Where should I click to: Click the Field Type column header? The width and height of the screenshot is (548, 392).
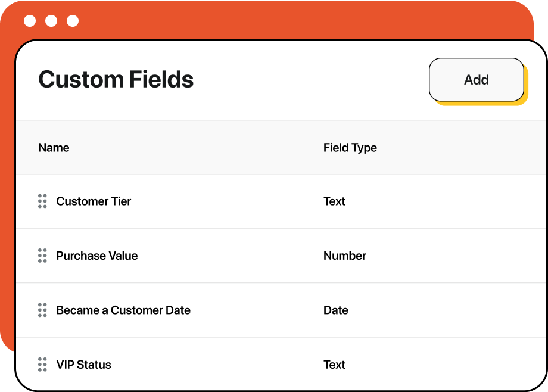tap(350, 147)
